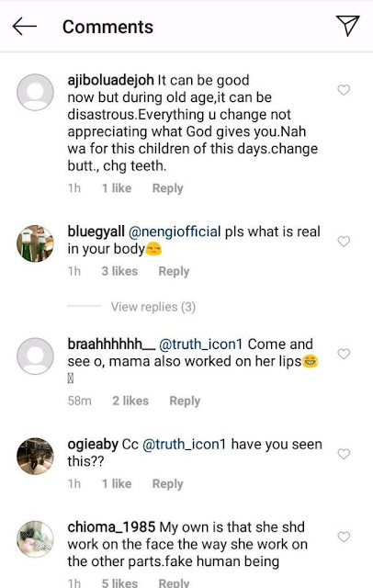Tap the back arrow in the header

25,27
